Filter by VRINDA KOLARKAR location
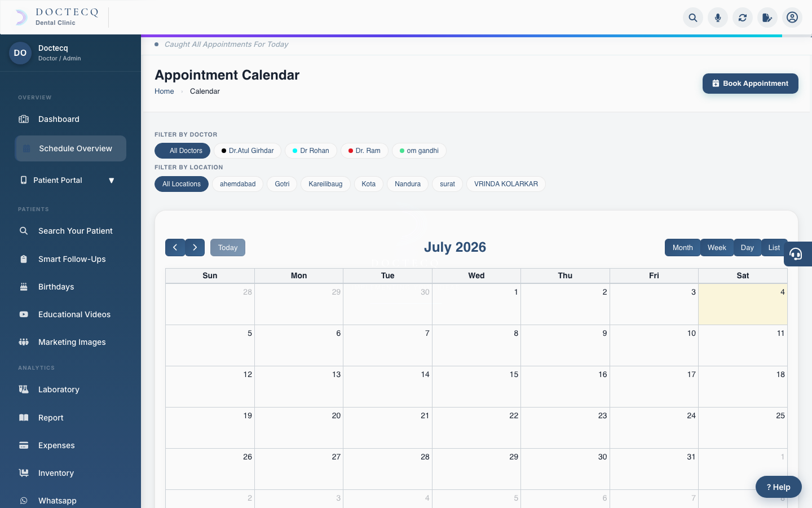 (506, 184)
